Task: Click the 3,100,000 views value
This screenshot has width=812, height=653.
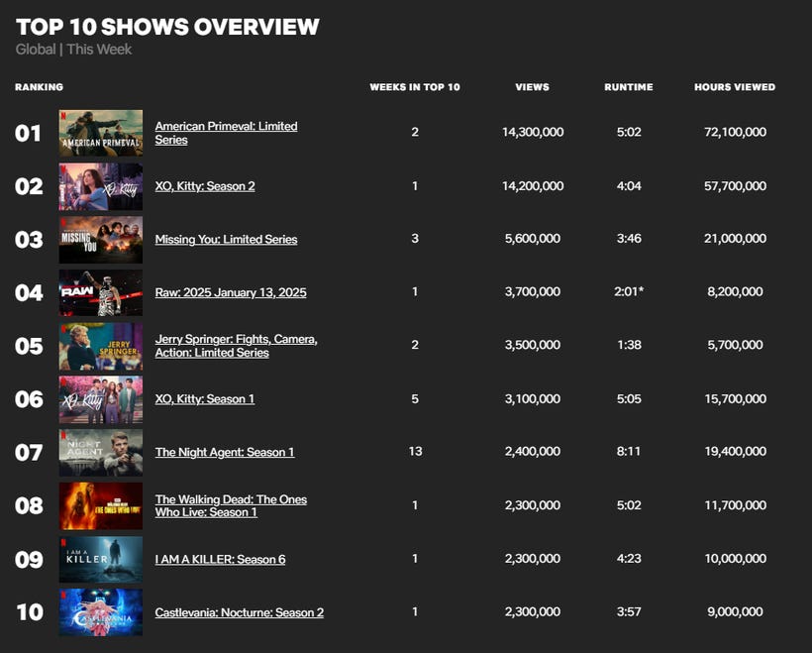Action: point(533,398)
